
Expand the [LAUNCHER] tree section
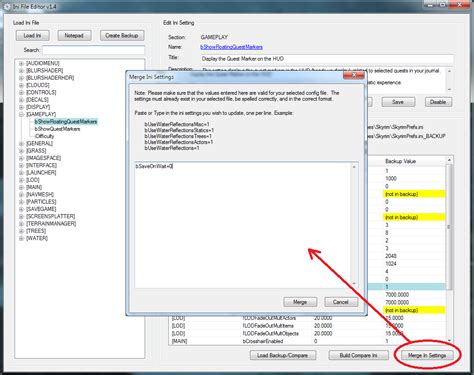[21, 173]
